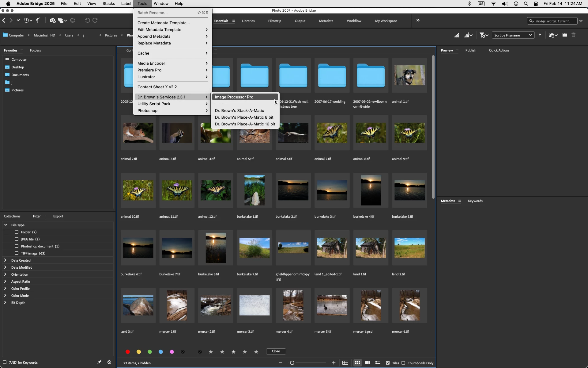Click the create new folder icon
This screenshot has width=588, height=368.
(564, 35)
